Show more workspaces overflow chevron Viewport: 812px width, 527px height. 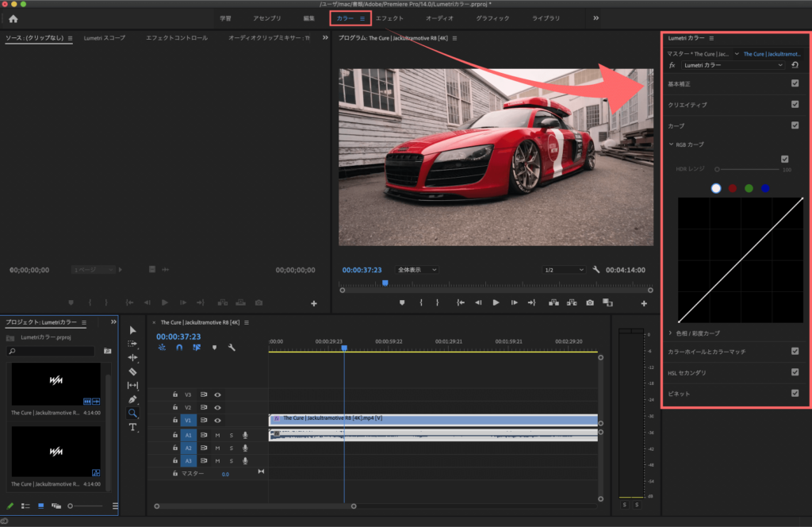[596, 18]
